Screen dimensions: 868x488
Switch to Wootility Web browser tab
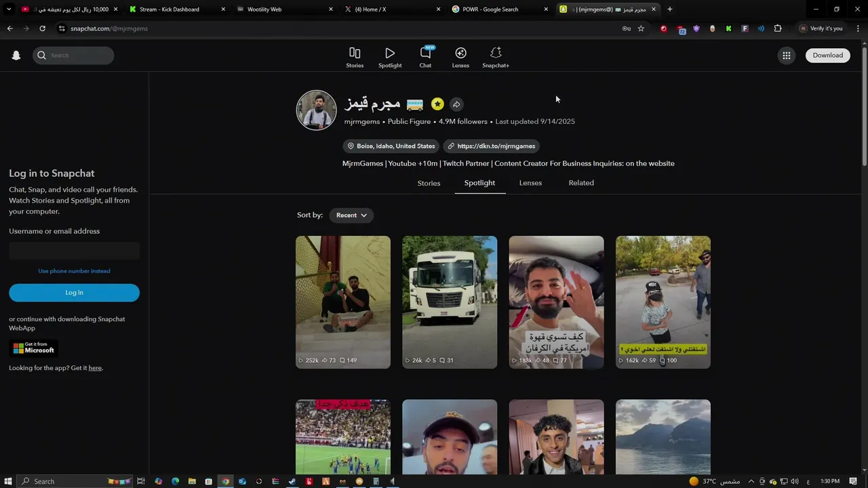[284, 9]
